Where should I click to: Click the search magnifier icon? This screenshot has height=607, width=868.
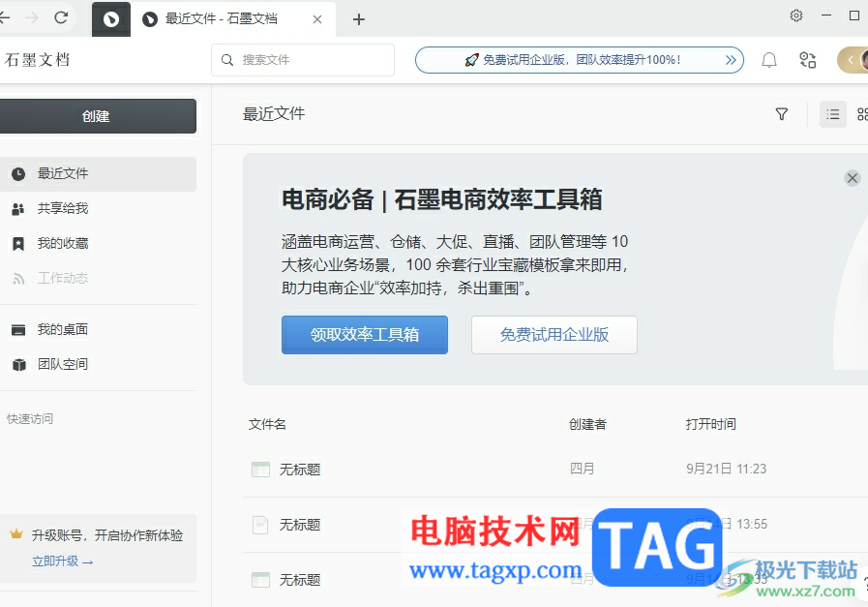click(227, 60)
